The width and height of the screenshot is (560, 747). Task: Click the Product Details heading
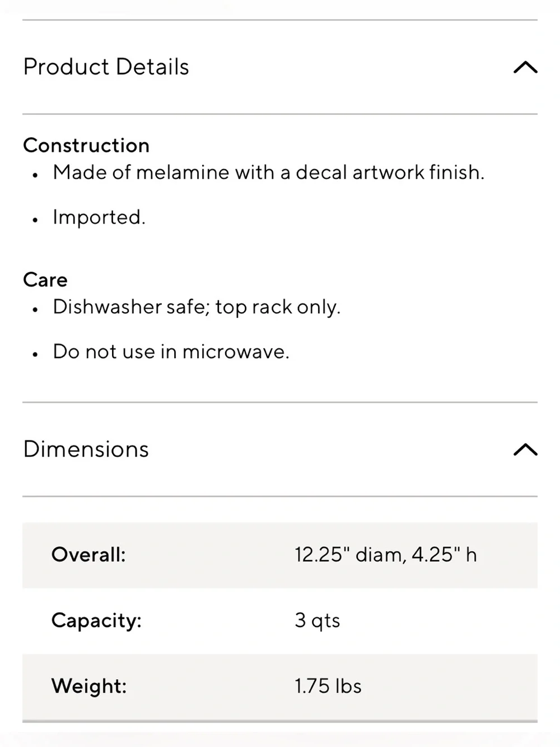[x=106, y=67]
